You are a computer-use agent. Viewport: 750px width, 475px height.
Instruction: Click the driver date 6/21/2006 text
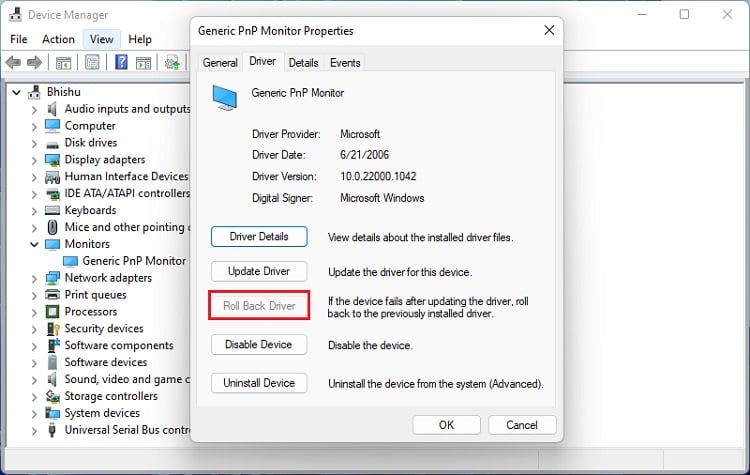coord(364,155)
